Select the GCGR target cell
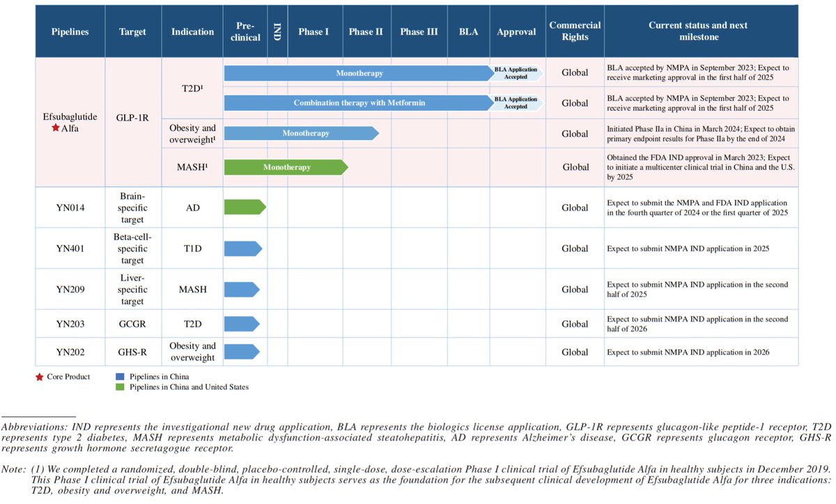This screenshot has height=504, width=836. 134,324
